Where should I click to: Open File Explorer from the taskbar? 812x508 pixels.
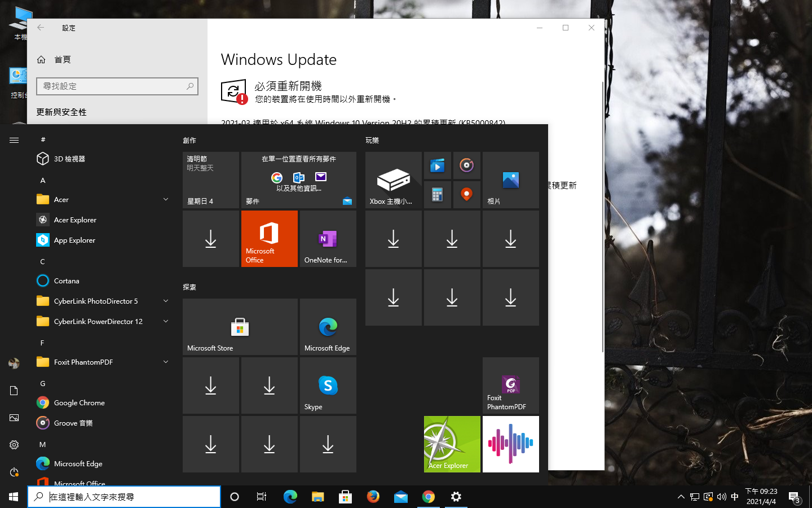pos(318,497)
